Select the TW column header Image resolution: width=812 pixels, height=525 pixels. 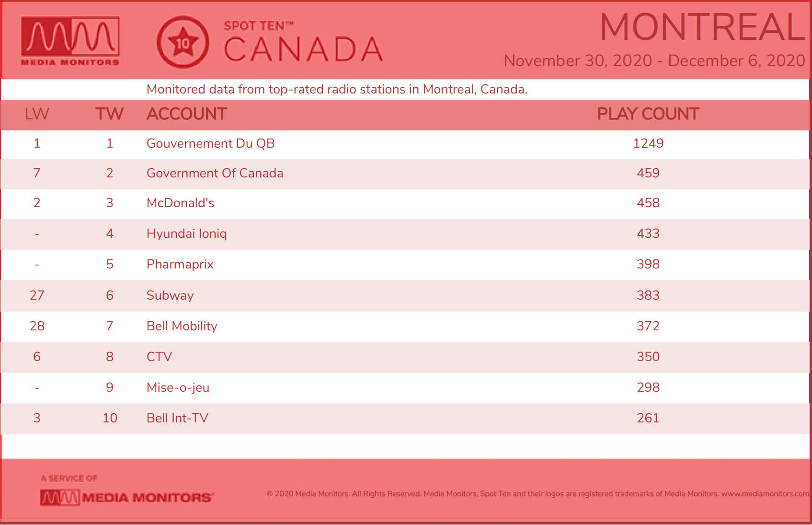point(109,114)
